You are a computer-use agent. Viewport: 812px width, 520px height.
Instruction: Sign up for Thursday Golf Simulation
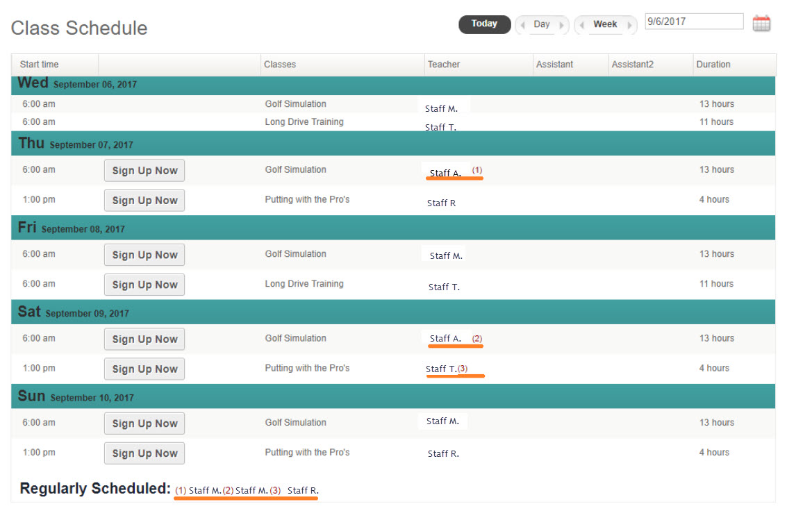tap(144, 170)
